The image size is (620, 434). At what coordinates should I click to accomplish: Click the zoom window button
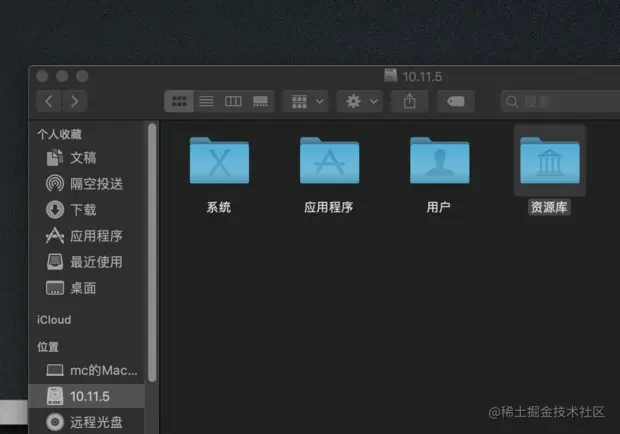(x=82, y=76)
